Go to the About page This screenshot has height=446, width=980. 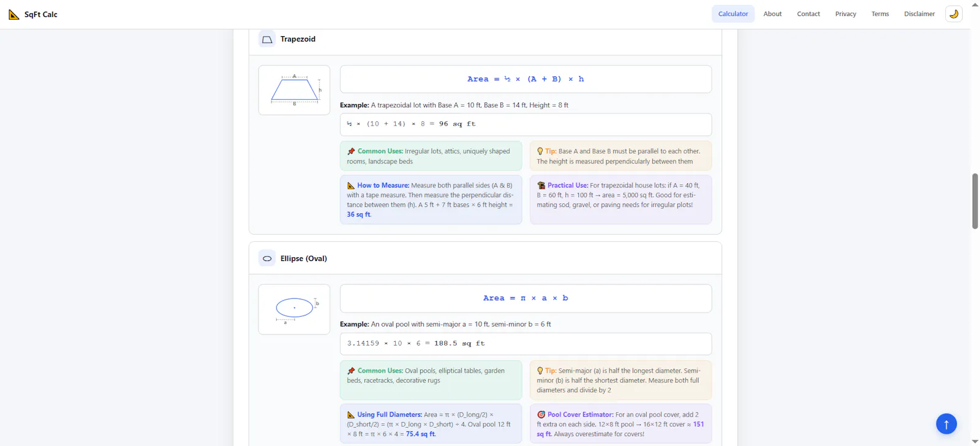click(x=772, y=13)
